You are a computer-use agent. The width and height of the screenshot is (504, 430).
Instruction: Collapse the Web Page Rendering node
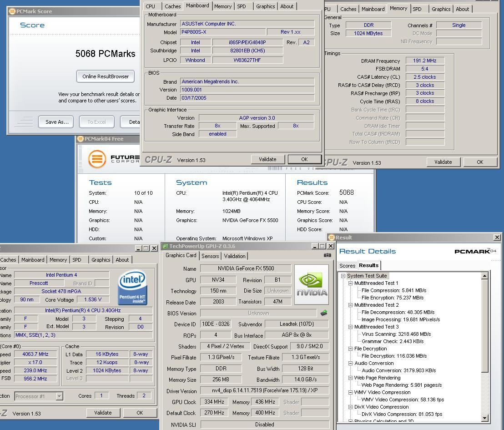coord(350,378)
